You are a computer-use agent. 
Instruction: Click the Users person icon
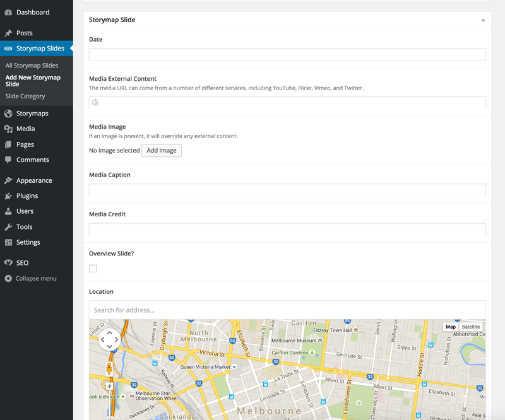(x=8, y=211)
